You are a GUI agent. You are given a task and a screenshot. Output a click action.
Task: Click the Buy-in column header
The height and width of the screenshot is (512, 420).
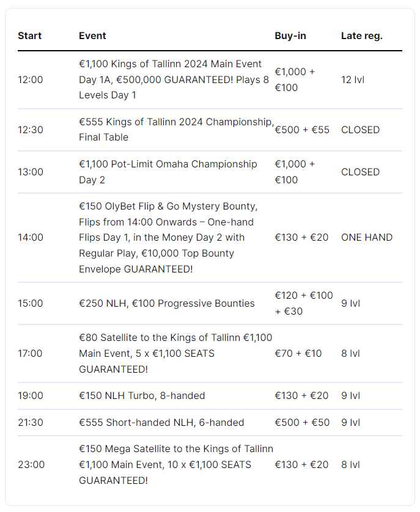pos(290,36)
